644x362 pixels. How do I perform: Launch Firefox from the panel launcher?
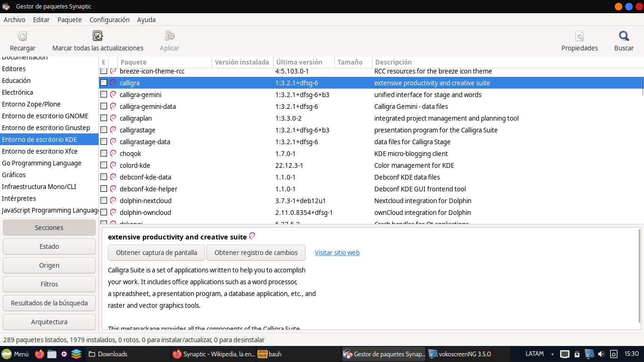pos(40,354)
